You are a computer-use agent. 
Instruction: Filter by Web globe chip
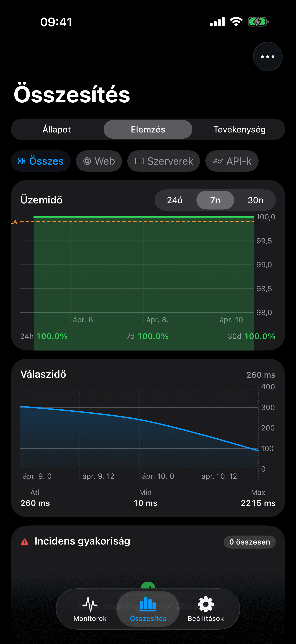[x=99, y=161]
